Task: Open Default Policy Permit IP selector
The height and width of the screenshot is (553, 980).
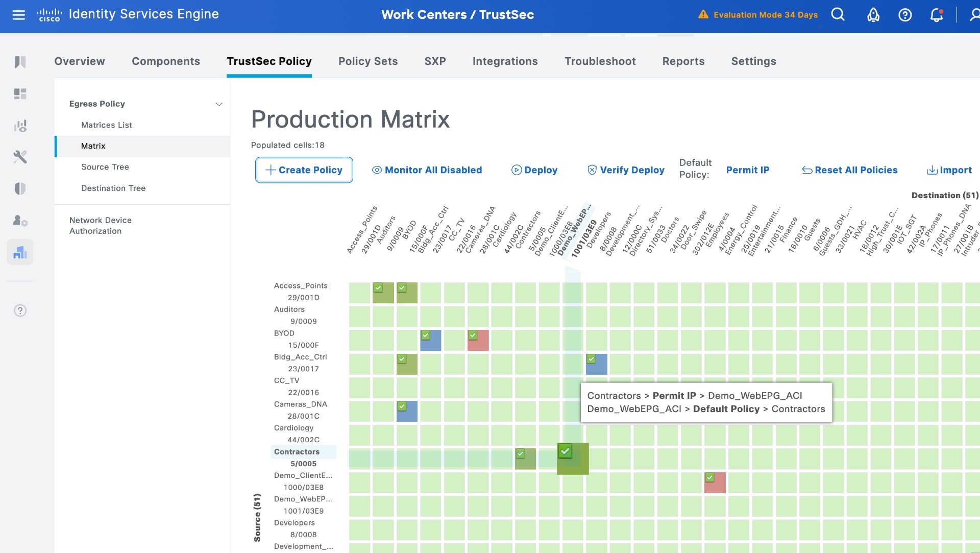Action: 747,170
